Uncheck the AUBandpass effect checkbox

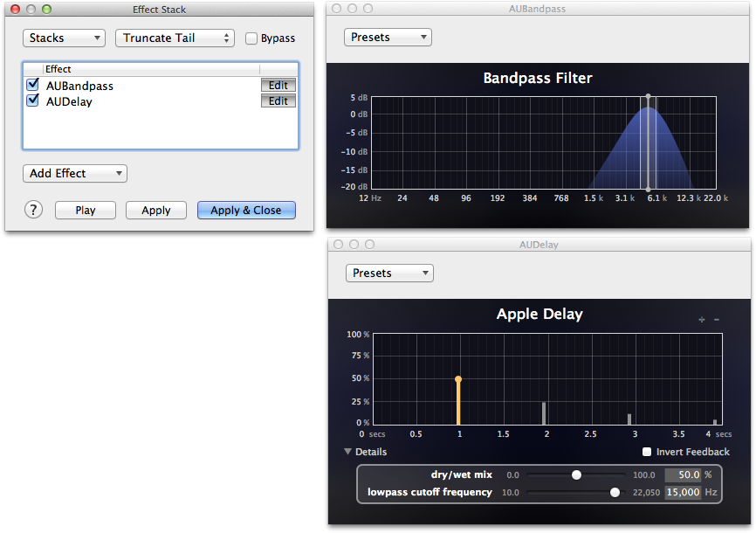click(x=33, y=85)
